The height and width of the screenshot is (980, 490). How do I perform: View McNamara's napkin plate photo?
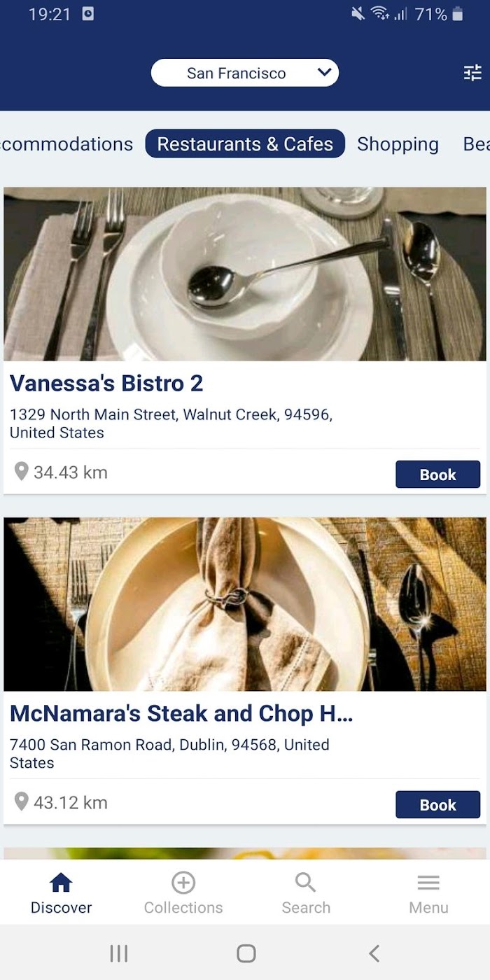[245, 604]
